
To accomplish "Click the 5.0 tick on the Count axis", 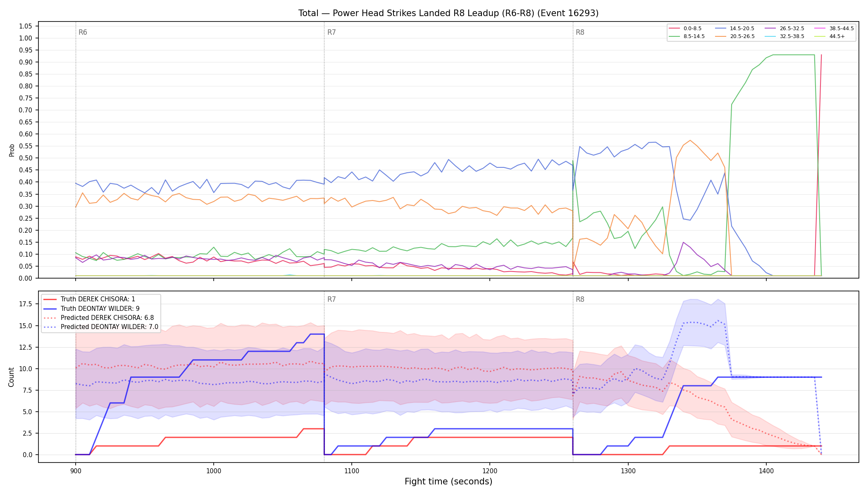I will (x=27, y=412).
